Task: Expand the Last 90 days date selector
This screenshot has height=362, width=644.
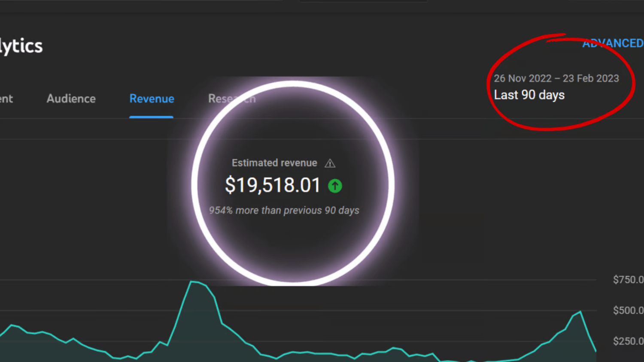Action: tap(529, 95)
